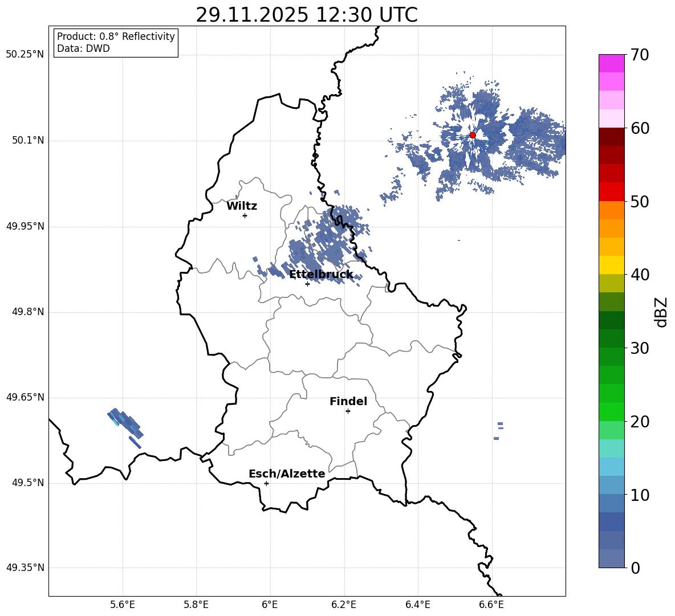675x616 pixels.
Task: Click the Ettelbruck station cross marker
Action: [307, 284]
